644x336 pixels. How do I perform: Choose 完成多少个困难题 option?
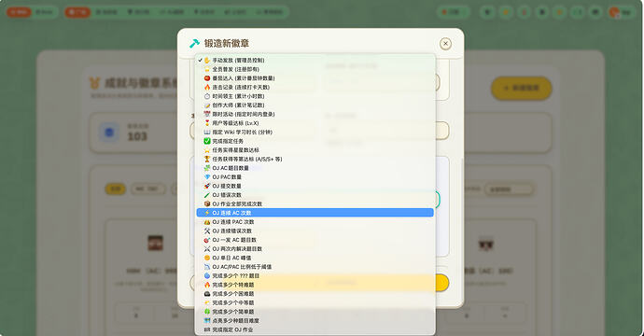point(315,294)
